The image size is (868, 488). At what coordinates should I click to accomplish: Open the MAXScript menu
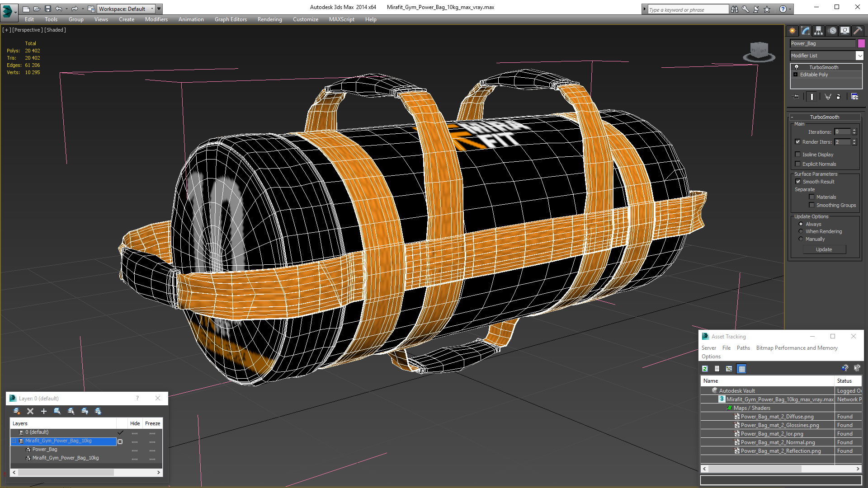pos(341,19)
